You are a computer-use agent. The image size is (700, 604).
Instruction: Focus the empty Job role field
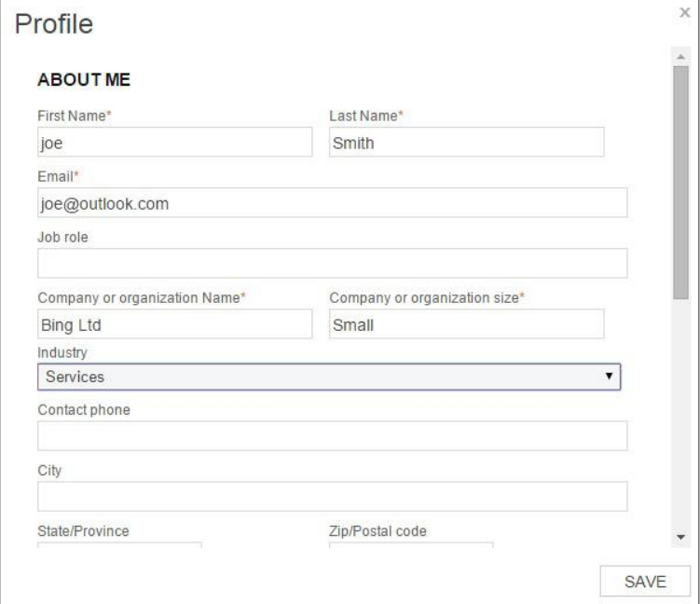(332, 264)
